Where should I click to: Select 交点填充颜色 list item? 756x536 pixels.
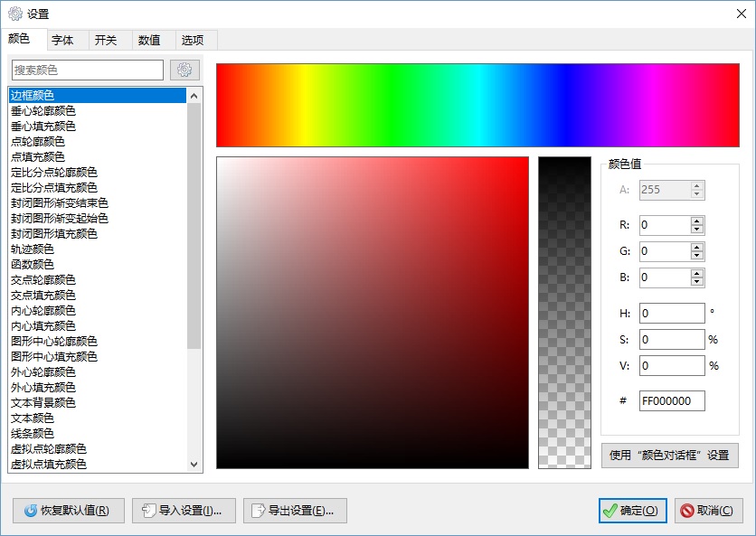(x=98, y=296)
